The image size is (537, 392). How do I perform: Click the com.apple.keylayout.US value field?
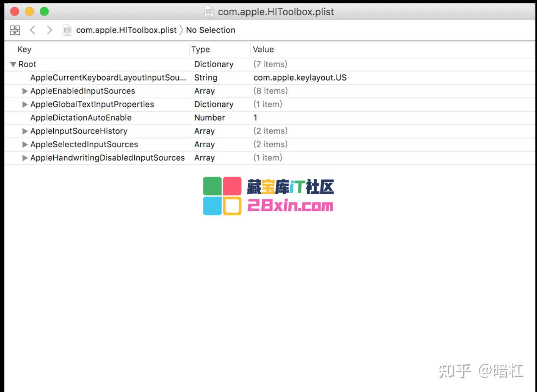tap(300, 78)
